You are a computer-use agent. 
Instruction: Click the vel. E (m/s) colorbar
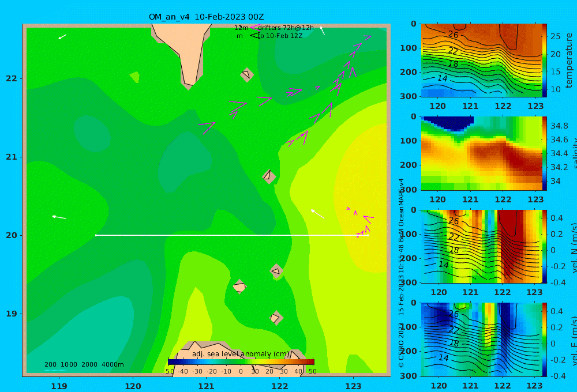coord(545,340)
